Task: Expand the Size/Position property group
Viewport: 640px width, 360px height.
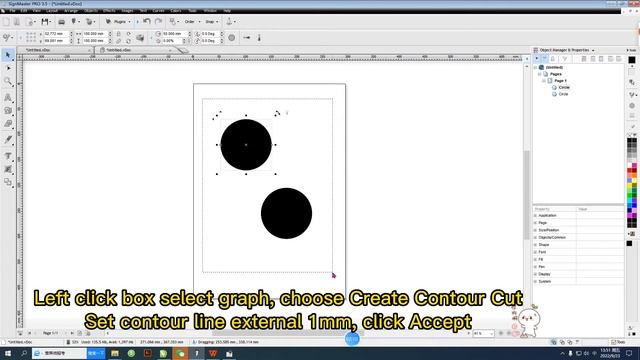Action: point(536,230)
